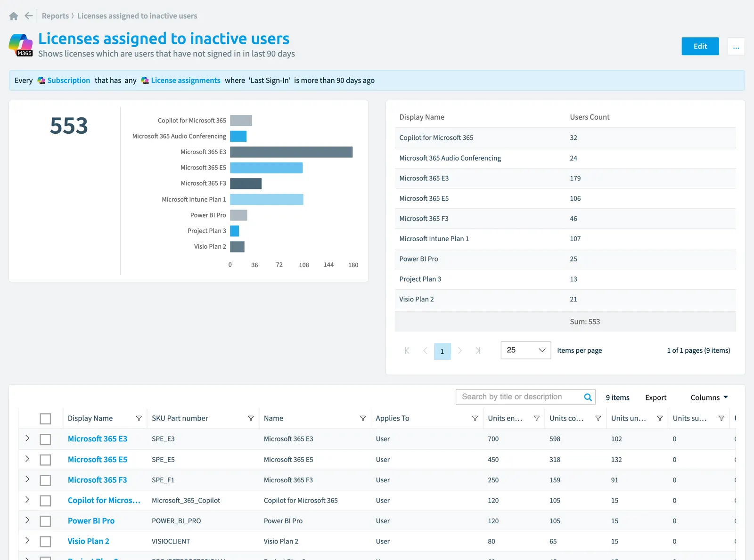The height and width of the screenshot is (560, 754).
Task: Go to the home icon in breadcrumb
Action: [x=14, y=16]
